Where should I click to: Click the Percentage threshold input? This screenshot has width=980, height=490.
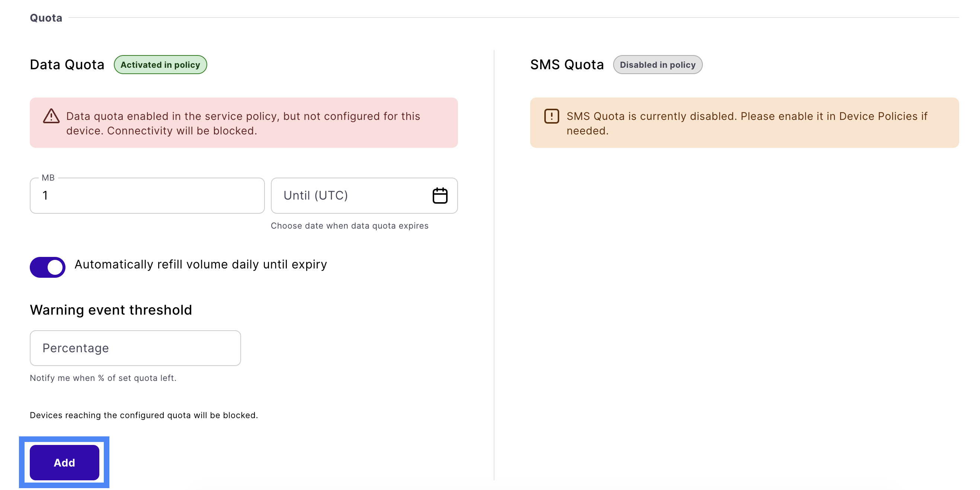[135, 348]
